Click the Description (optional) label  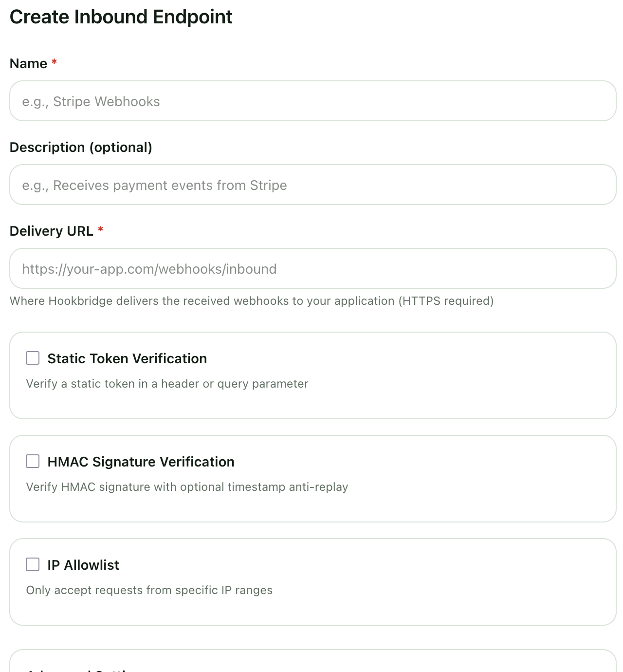[81, 148]
